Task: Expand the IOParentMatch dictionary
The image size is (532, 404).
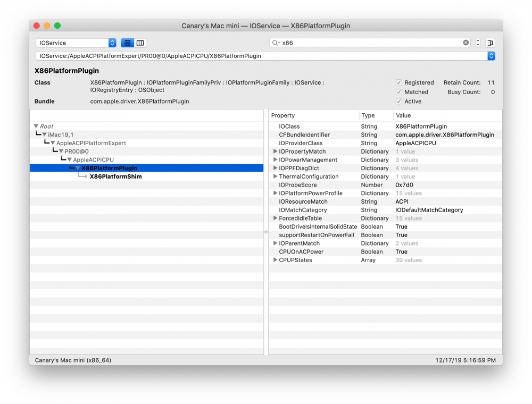Action: point(275,243)
